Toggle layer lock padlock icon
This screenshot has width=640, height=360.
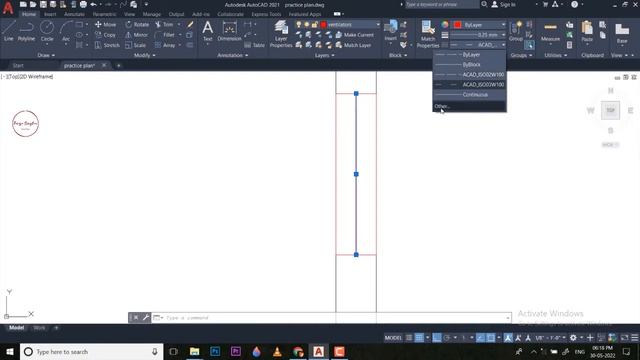(x=315, y=24)
